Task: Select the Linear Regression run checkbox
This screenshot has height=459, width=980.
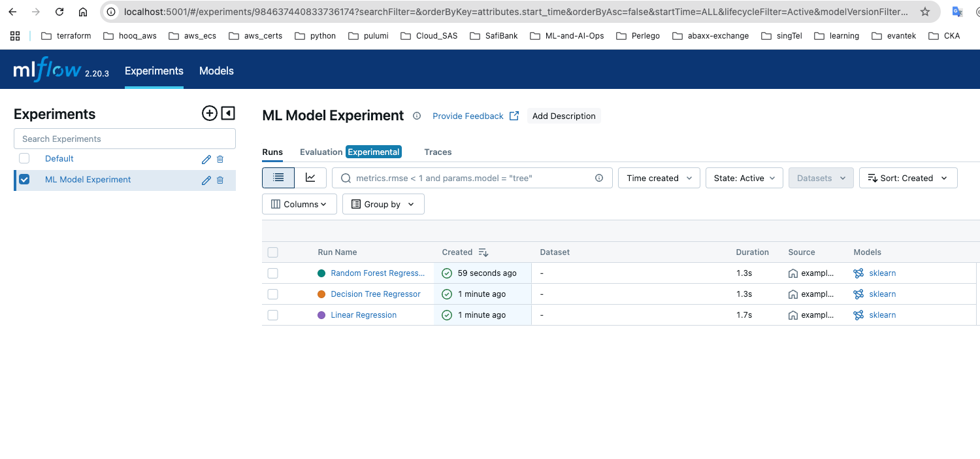Action: point(273,315)
